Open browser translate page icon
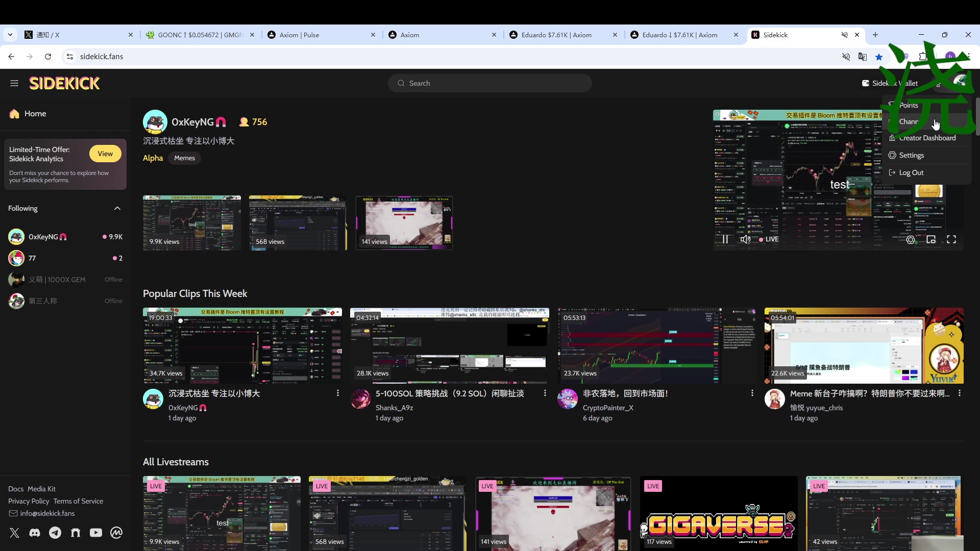The height and width of the screenshot is (551, 980). click(x=863, y=57)
